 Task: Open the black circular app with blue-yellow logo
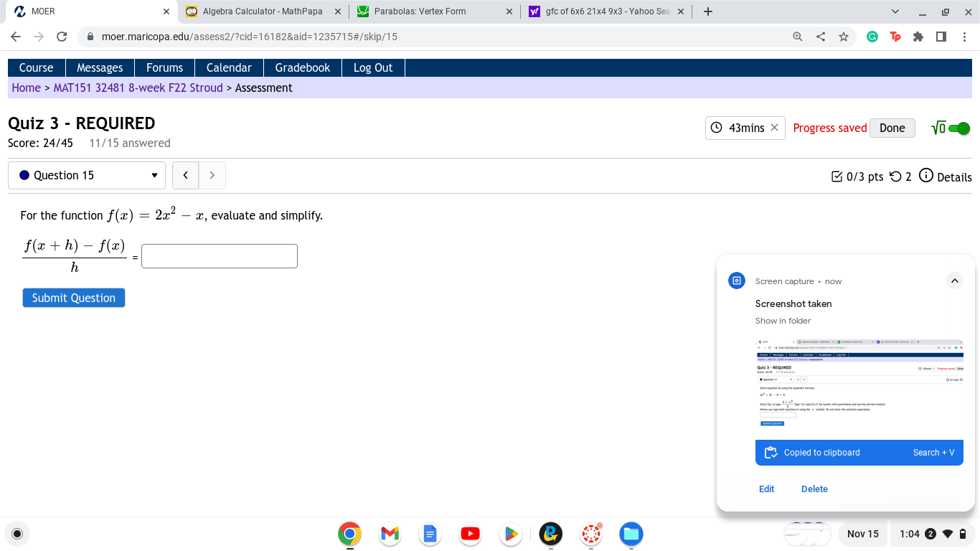click(551, 534)
